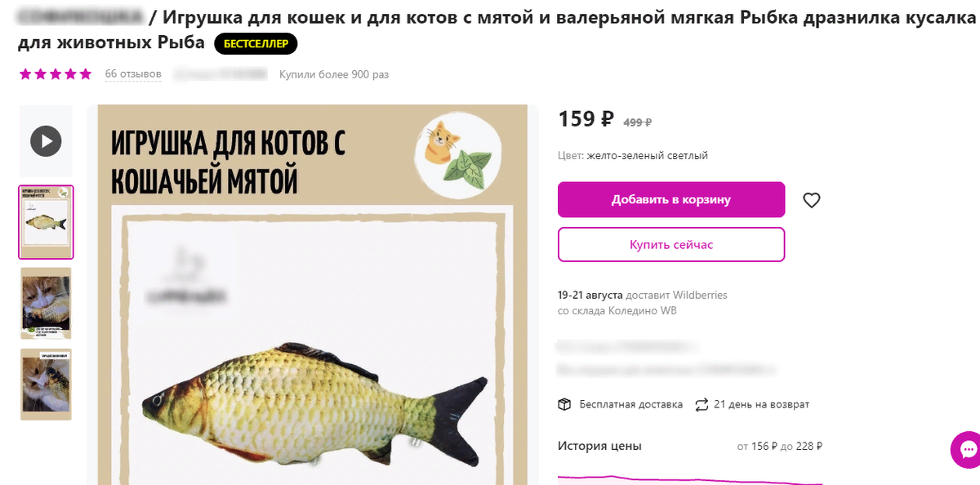The image size is (980, 485).
Task: Click the price history line chart
Action: pyautogui.click(x=690, y=479)
